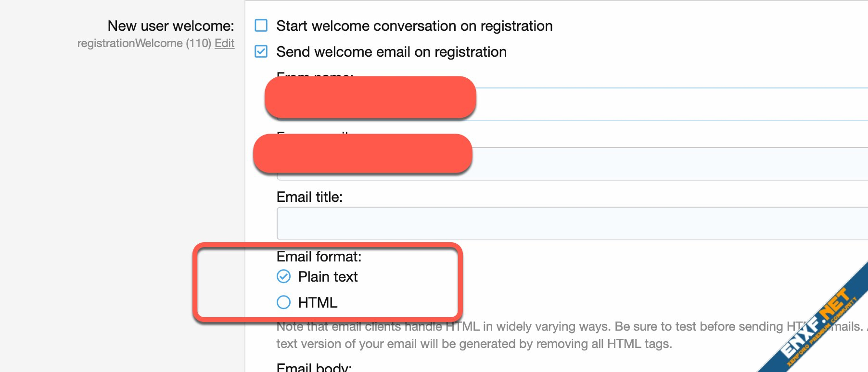868x372 pixels.
Task: Select the Plain text radio button
Action: [284, 276]
